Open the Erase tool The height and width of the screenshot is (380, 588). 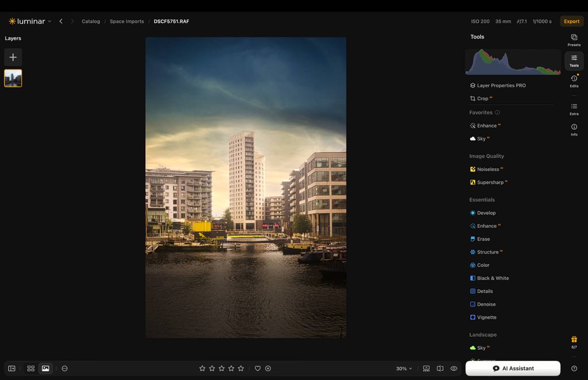[x=479, y=239]
